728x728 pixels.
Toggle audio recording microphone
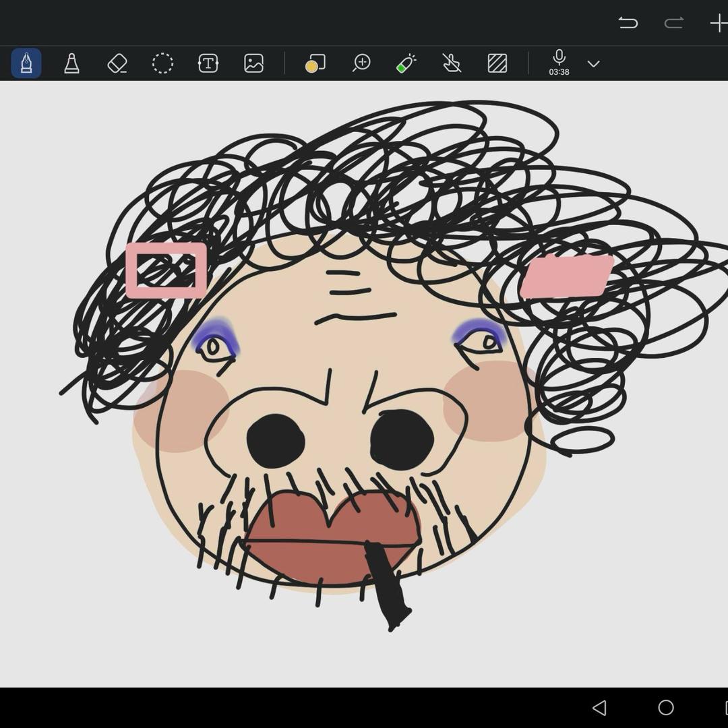[x=559, y=59]
